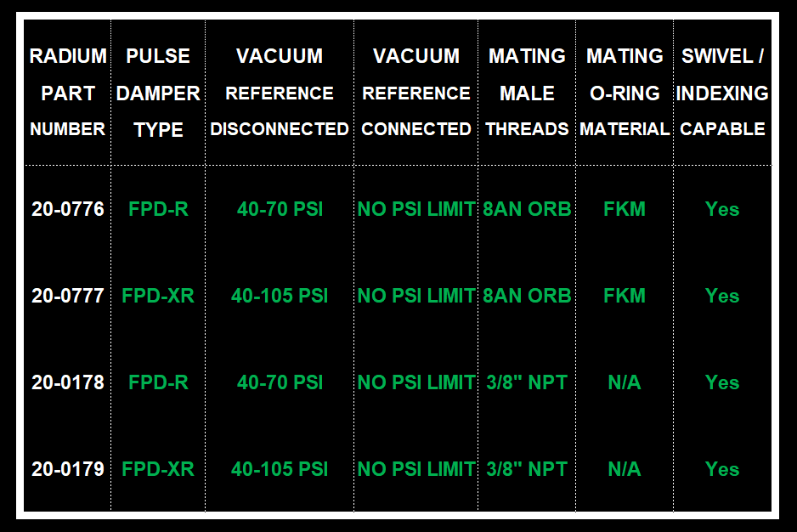
Task: Click Yes in the 20-0179 row
Action: coord(722,469)
